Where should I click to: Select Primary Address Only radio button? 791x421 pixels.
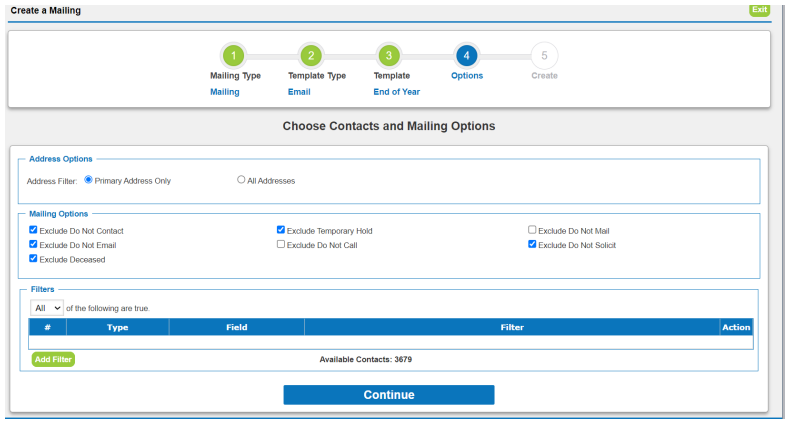tap(88, 179)
